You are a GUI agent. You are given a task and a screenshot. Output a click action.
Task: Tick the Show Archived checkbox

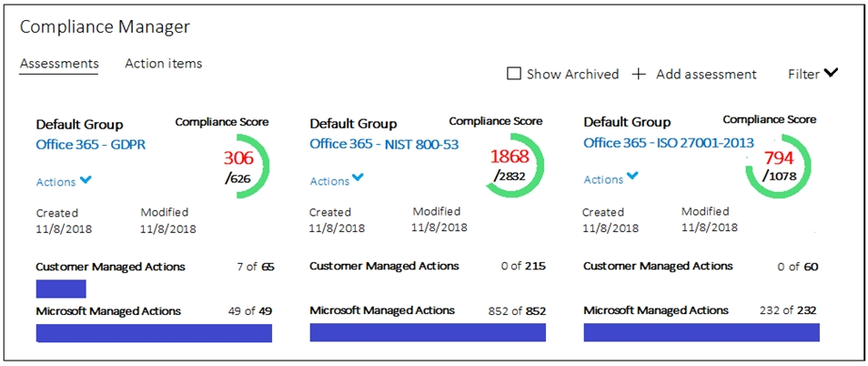[x=514, y=74]
